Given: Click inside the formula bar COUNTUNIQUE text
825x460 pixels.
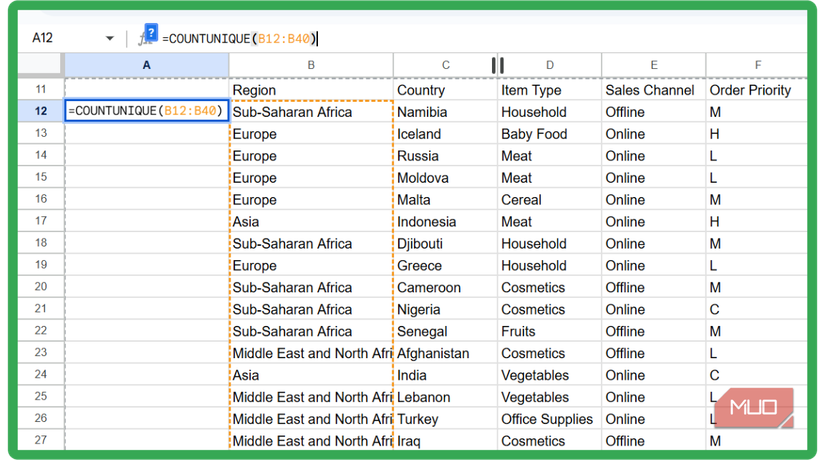Looking at the screenshot, I should tap(240, 39).
